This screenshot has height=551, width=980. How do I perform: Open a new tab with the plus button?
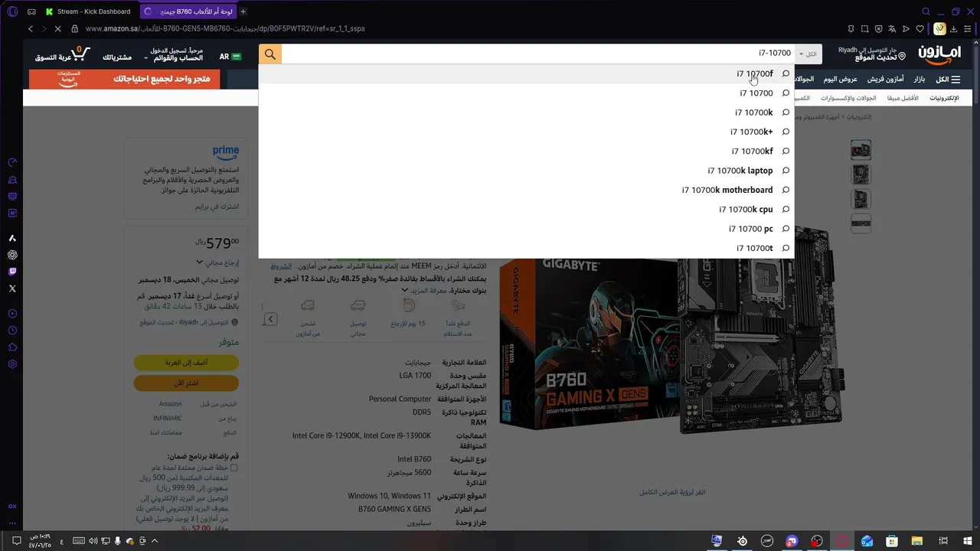(243, 11)
